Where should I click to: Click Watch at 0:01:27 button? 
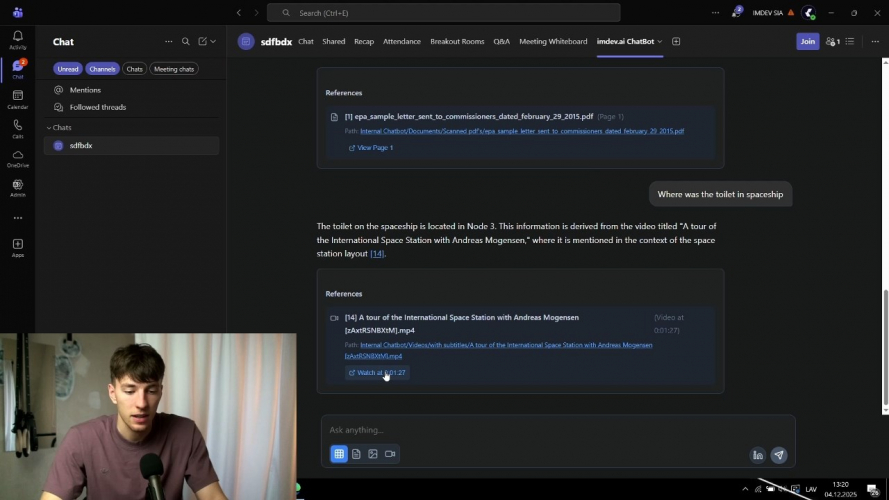377,372
